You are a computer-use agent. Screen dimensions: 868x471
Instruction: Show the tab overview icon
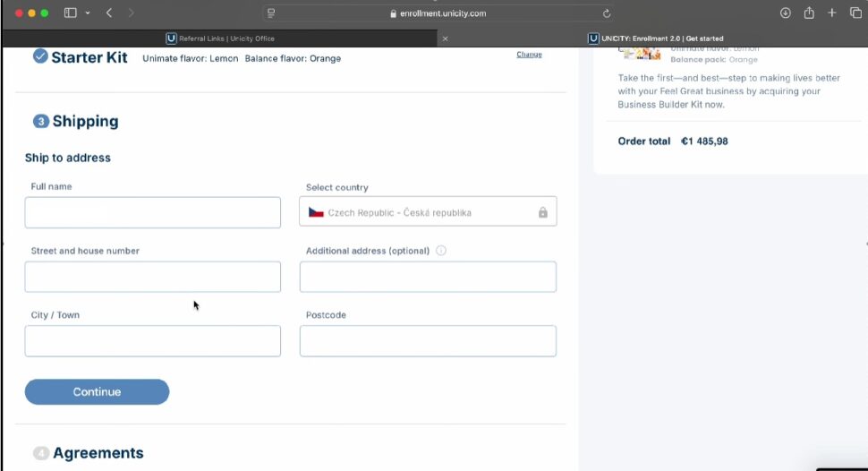click(x=855, y=13)
